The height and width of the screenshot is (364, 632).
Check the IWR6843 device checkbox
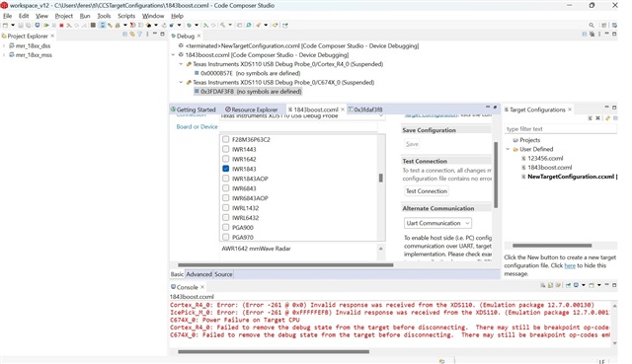226,188
